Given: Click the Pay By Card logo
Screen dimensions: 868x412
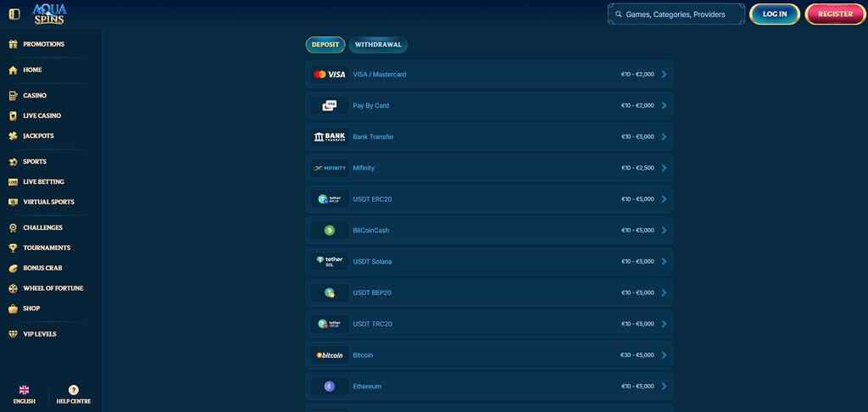Looking at the screenshot, I should pyautogui.click(x=330, y=105).
